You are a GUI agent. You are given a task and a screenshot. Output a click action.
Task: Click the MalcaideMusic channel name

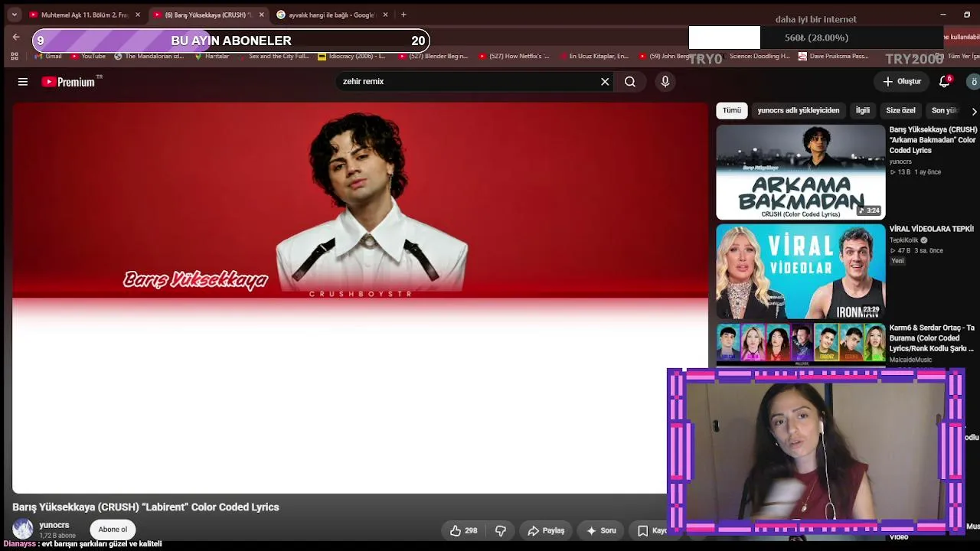910,360
